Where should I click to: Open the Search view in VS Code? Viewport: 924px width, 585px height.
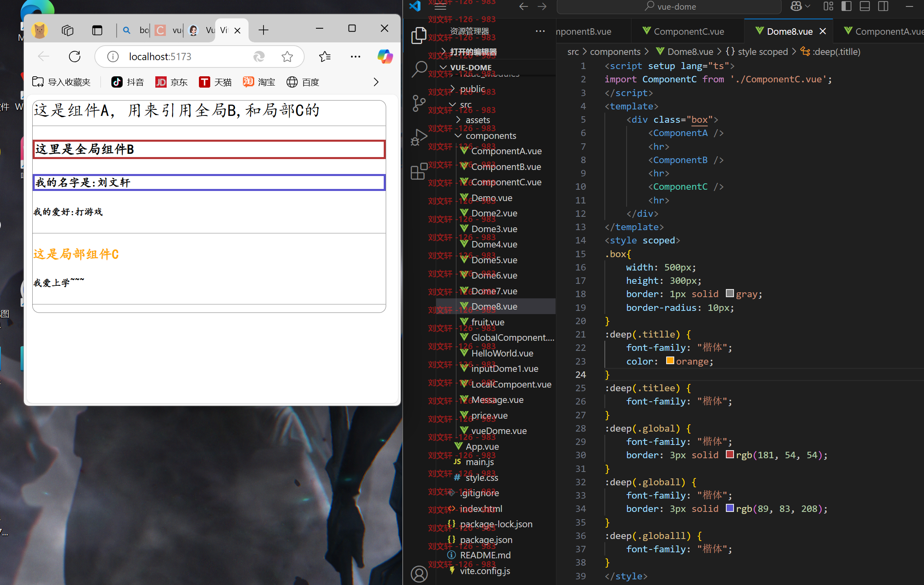419,69
